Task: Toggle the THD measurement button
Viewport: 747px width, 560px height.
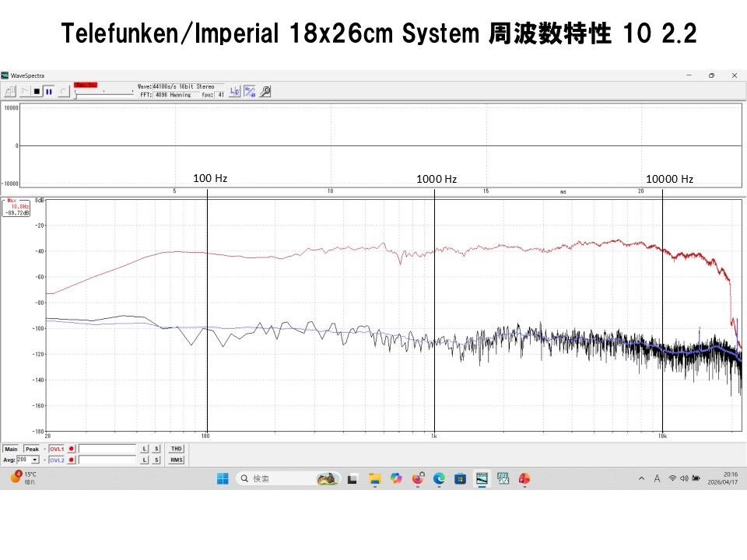Action: [177, 449]
